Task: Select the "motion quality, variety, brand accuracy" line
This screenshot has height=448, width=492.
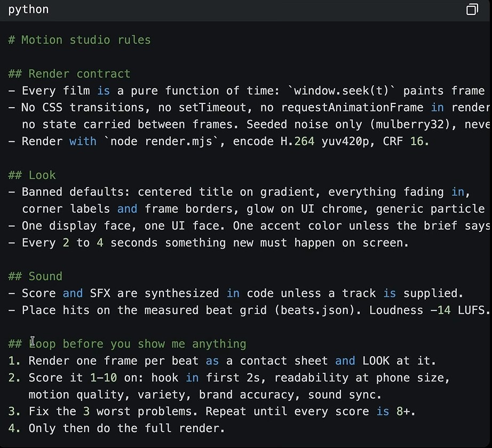Action: pos(205,395)
